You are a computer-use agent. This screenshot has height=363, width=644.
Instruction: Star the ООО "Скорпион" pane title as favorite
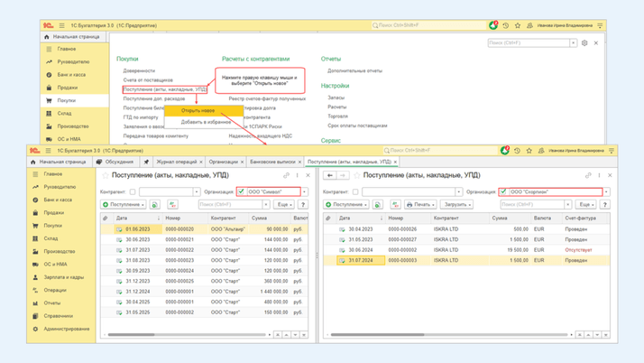point(356,175)
